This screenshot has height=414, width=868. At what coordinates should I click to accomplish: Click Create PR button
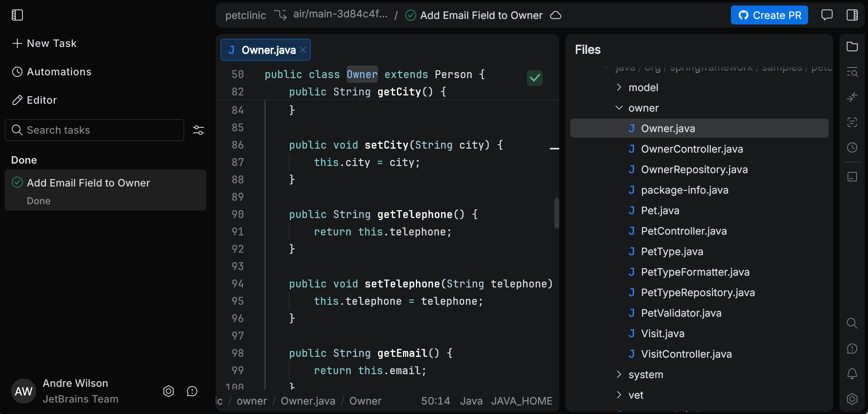[769, 15]
